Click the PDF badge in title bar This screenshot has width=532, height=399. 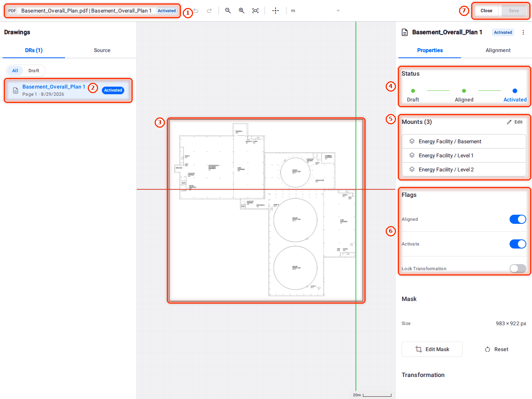(x=12, y=11)
